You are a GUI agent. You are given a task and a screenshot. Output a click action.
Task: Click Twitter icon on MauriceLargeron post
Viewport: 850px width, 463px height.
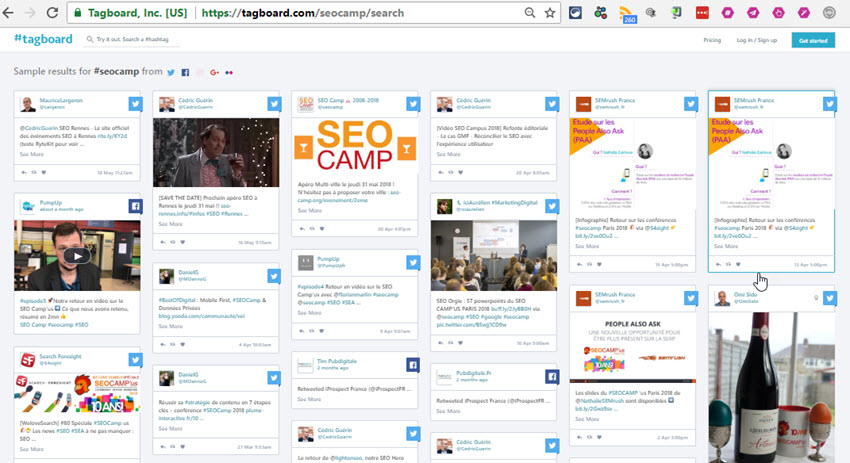[136, 104]
